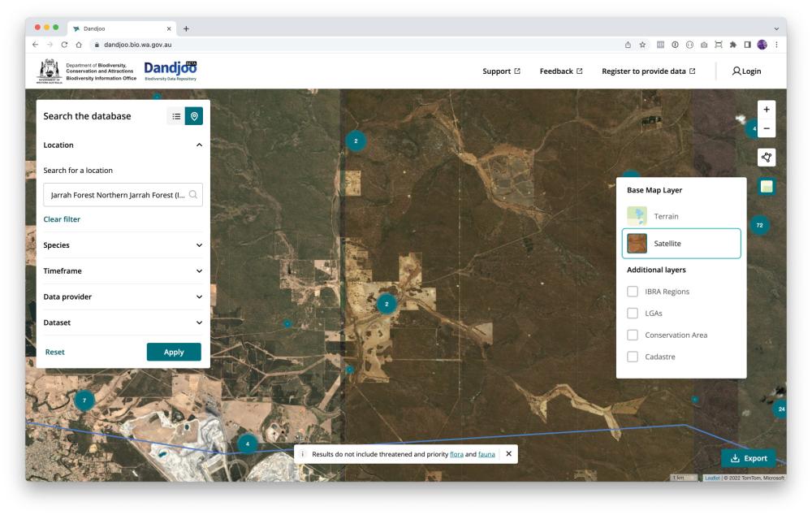Toggle the browser side panel icon
The image size is (812, 515).
747,45
